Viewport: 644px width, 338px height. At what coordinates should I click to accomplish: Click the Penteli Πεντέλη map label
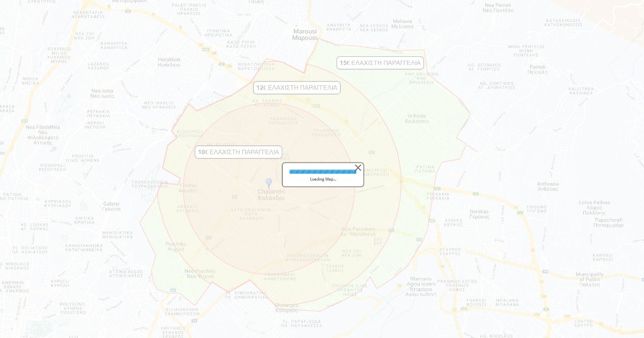[x=538, y=69]
